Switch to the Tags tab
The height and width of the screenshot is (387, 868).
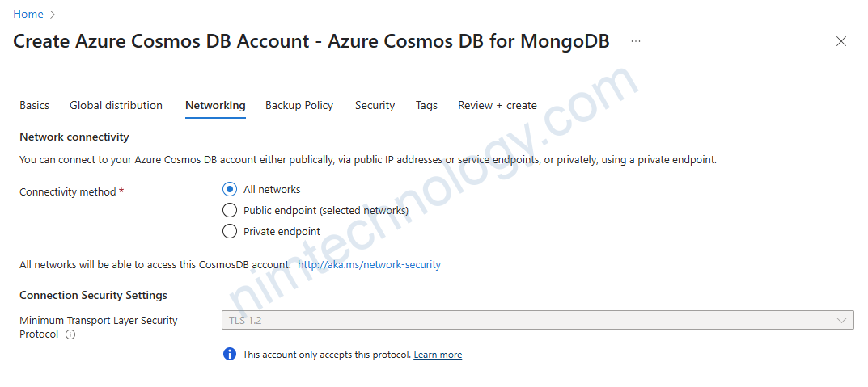[426, 106]
